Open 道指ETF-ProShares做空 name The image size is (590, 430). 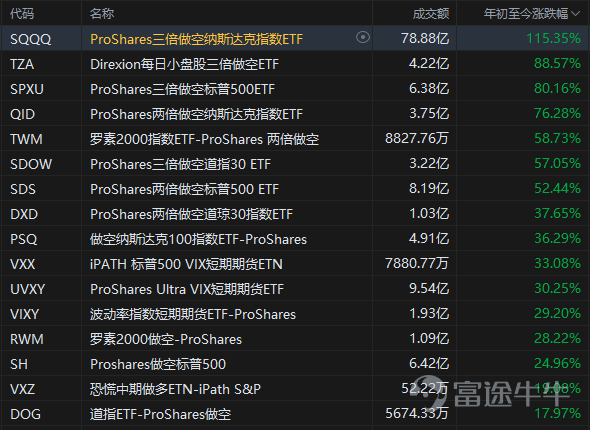point(160,414)
